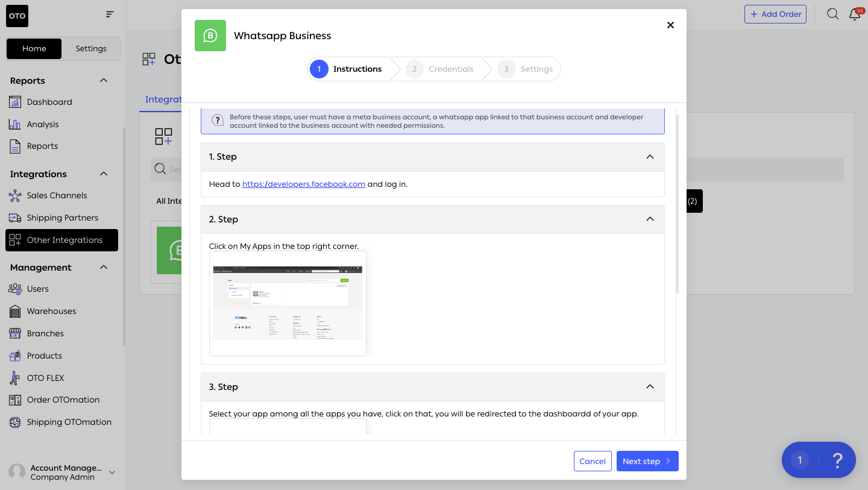Viewport: 868px width, 490px height.
Task: Click the help widget counter badge 1
Action: 800,460
